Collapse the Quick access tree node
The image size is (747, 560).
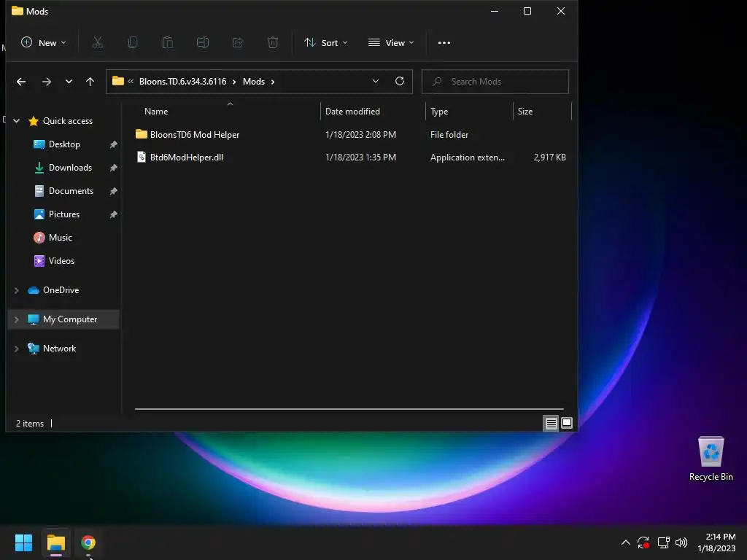(16, 121)
